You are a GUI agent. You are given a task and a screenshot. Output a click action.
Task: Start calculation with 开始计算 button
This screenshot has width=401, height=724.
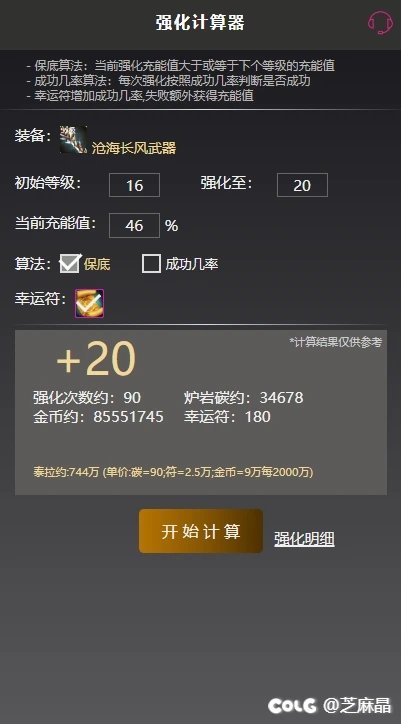pyautogui.click(x=201, y=531)
